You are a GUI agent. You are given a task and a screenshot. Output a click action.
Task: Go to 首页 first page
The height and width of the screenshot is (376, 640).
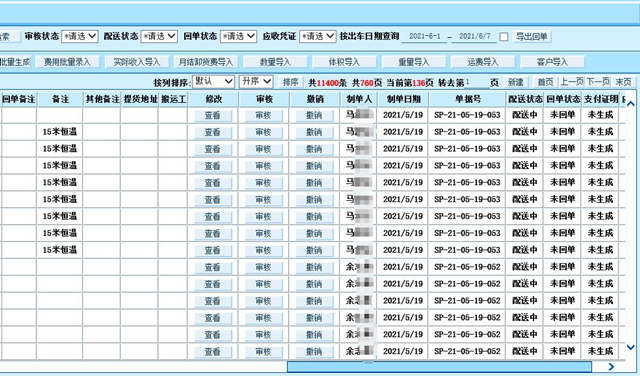(x=545, y=82)
